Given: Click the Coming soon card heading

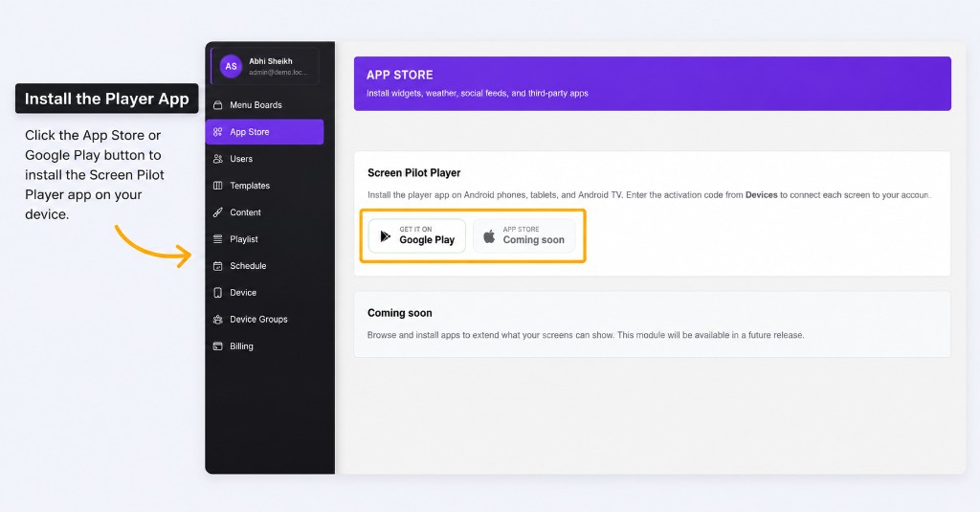Looking at the screenshot, I should pyautogui.click(x=399, y=313).
